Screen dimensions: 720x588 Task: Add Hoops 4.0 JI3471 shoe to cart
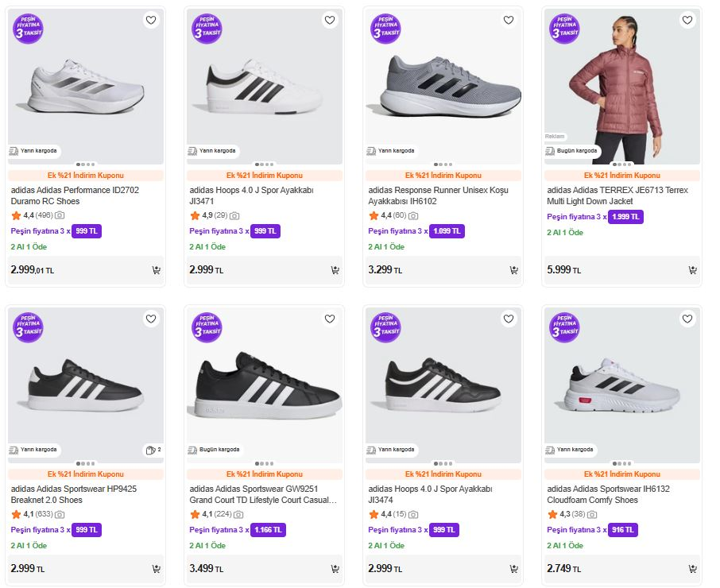click(335, 270)
